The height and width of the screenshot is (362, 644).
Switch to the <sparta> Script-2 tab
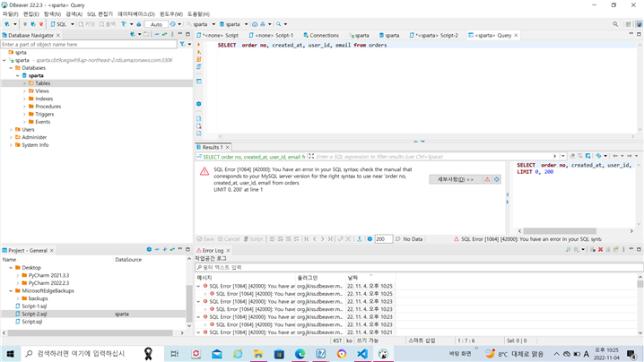434,35
